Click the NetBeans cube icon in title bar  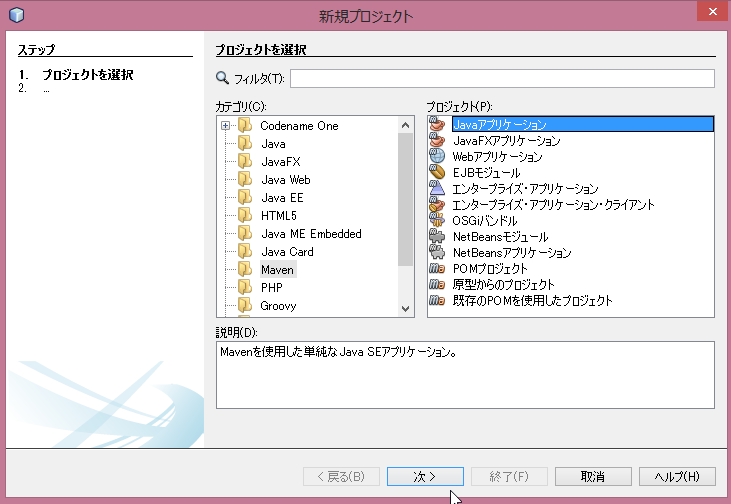tap(16, 15)
